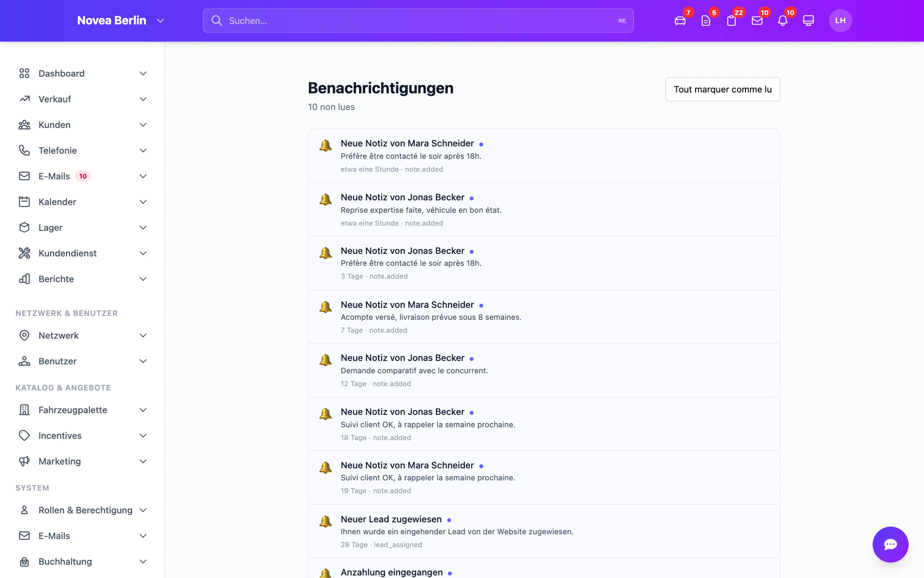Click the Tout marquer comme lu button
Viewport: 924px width, 578px height.
[723, 89]
